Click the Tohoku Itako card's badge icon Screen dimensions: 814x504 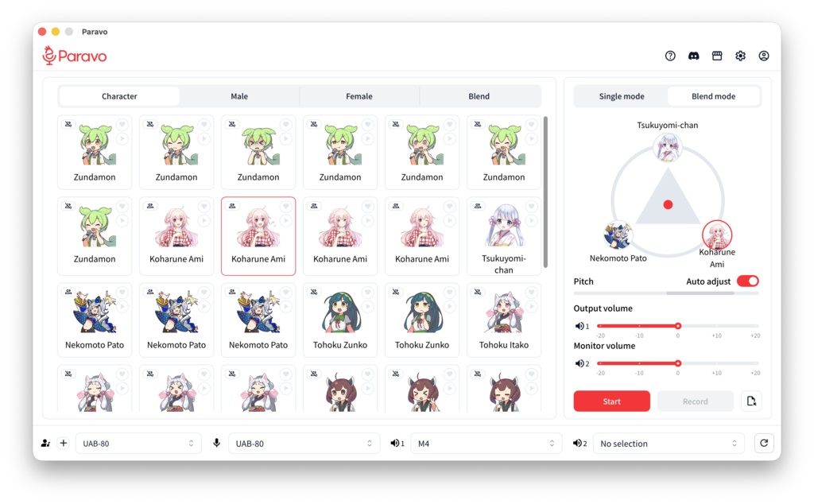pyautogui.click(x=478, y=293)
